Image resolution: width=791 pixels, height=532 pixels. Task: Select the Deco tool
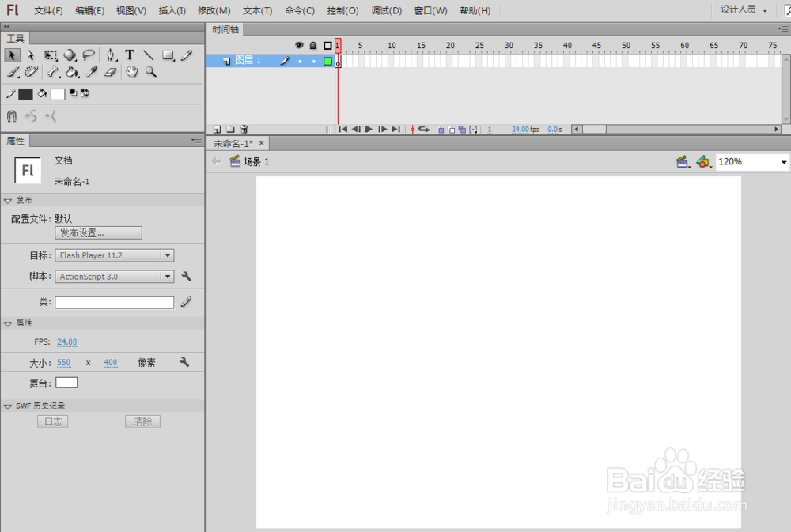(32, 72)
